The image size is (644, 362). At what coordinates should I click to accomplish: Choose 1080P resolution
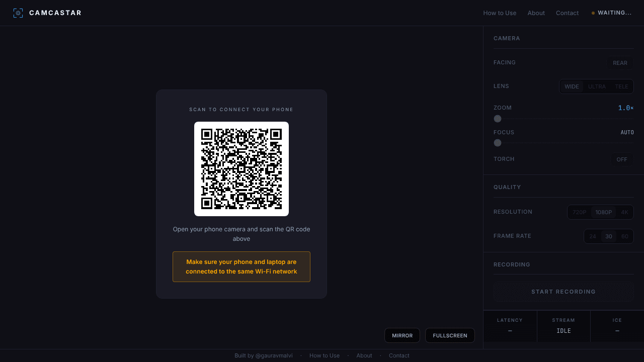604,212
